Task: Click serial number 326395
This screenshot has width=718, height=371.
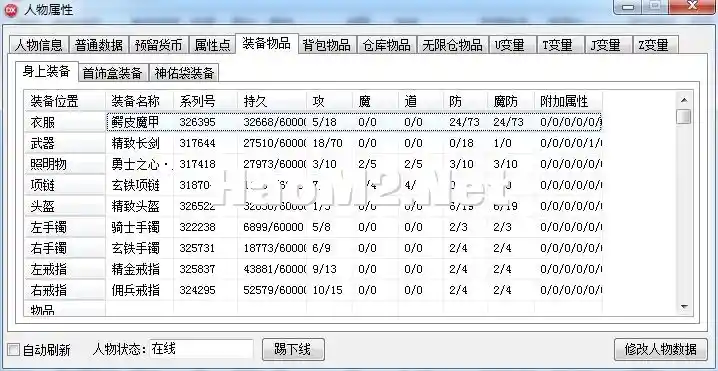Action: tap(197, 122)
